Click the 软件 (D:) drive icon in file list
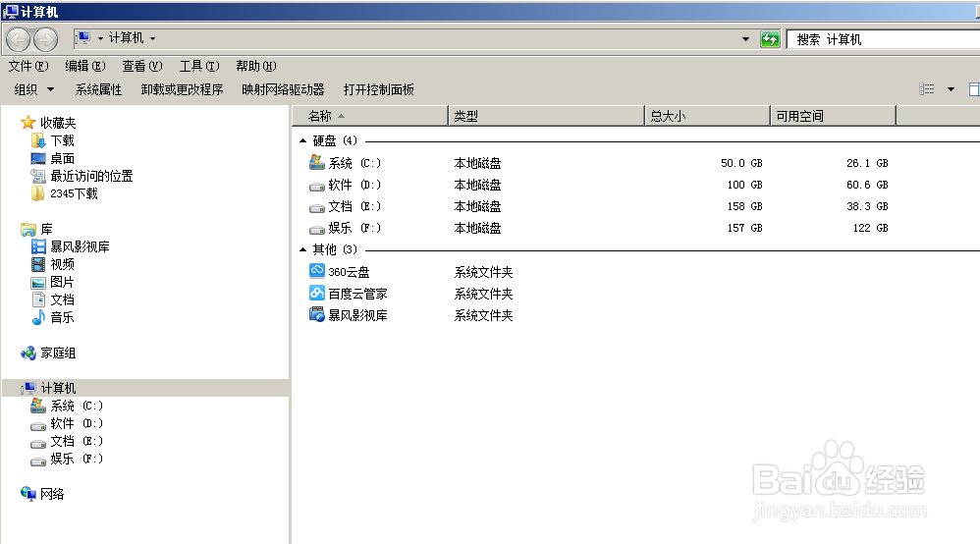Viewport: 980px width, 544px height. point(317,186)
